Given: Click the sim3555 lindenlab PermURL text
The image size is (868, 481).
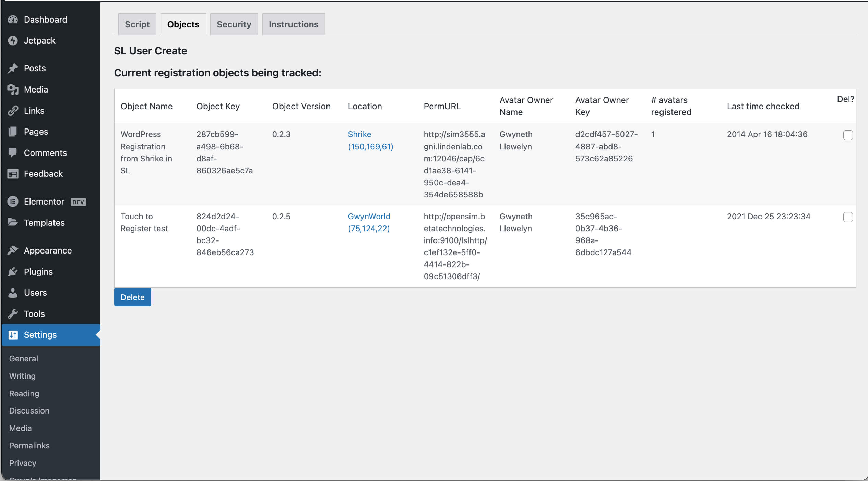Looking at the screenshot, I should click(x=454, y=164).
